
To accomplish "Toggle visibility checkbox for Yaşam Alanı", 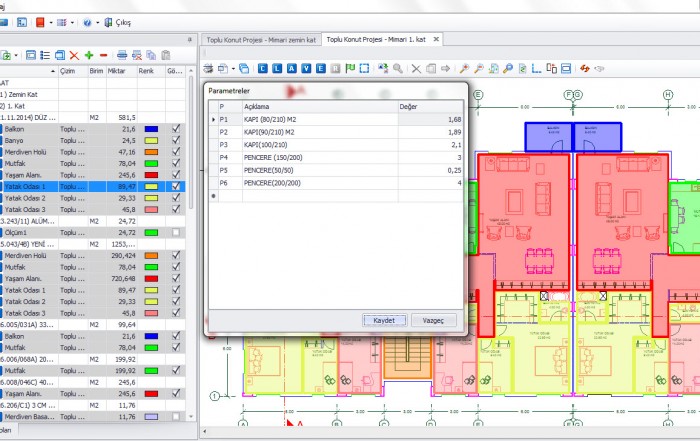I will pos(176,174).
